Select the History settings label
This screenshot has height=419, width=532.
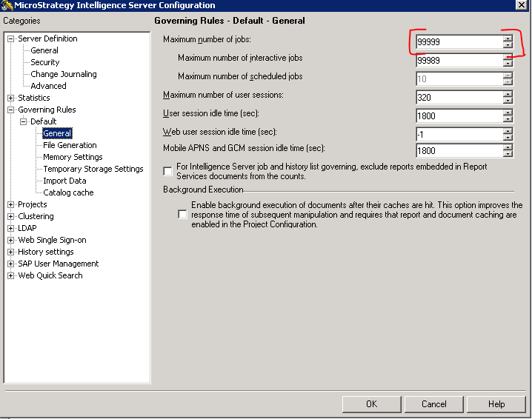(x=46, y=252)
